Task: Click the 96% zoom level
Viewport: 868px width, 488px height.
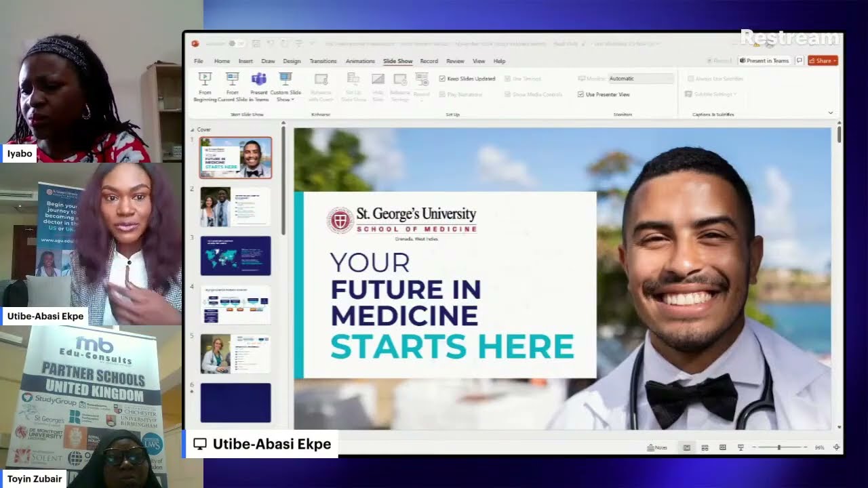Action: tap(819, 448)
